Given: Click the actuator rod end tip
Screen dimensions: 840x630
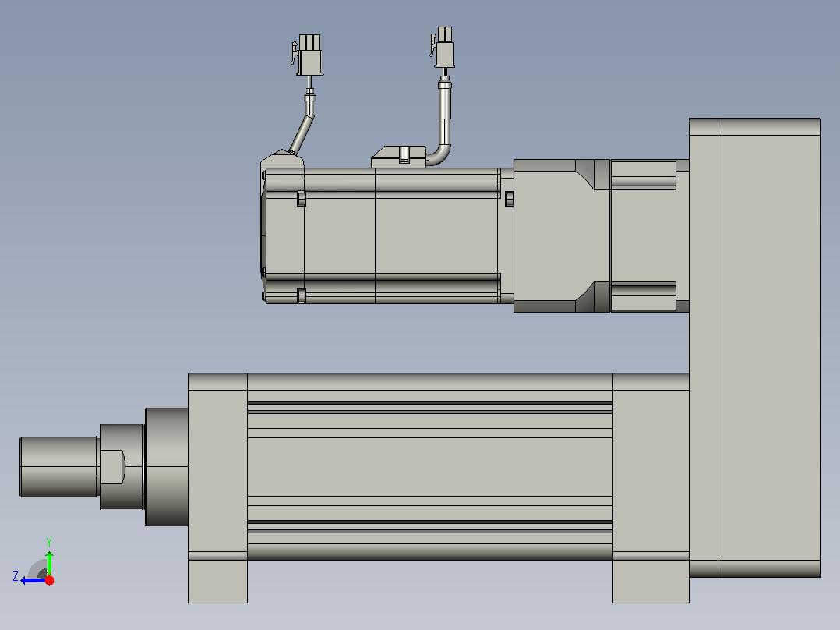Looking at the screenshot, I should [x=59, y=467].
